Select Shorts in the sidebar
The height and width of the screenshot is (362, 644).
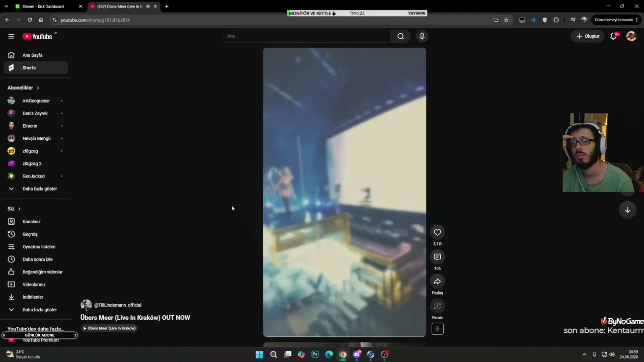point(36,68)
